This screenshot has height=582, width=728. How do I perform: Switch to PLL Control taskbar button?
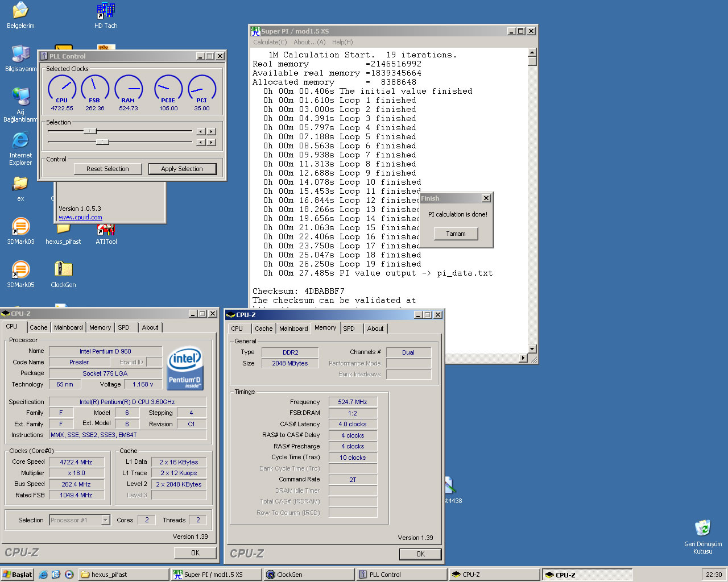401,575
